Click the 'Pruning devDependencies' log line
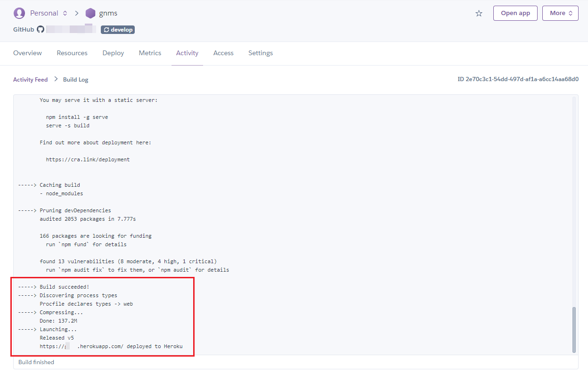 75,210
